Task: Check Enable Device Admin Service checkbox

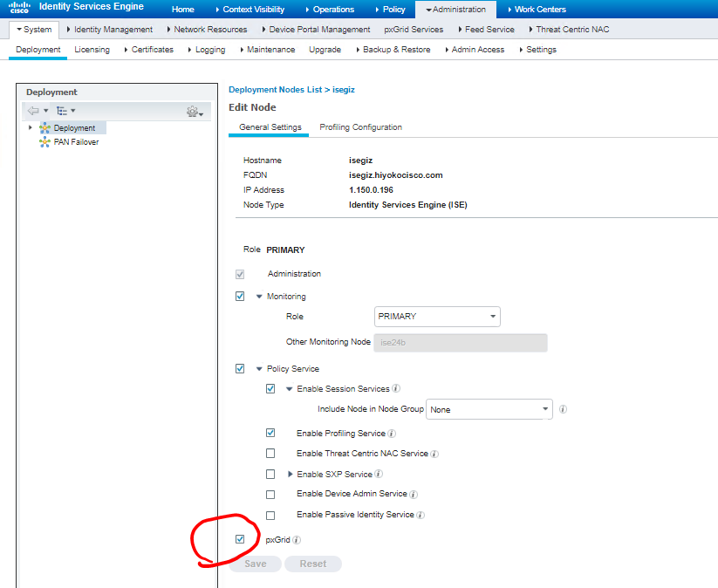Action: click(x=270, y=495)
